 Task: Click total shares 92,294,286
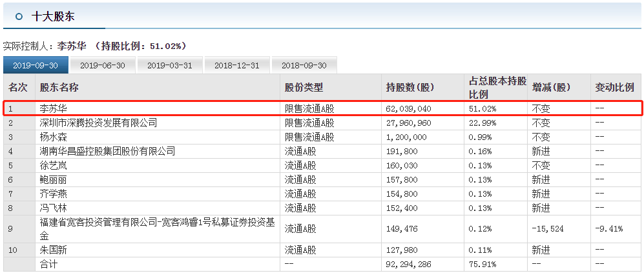point(409,265)
